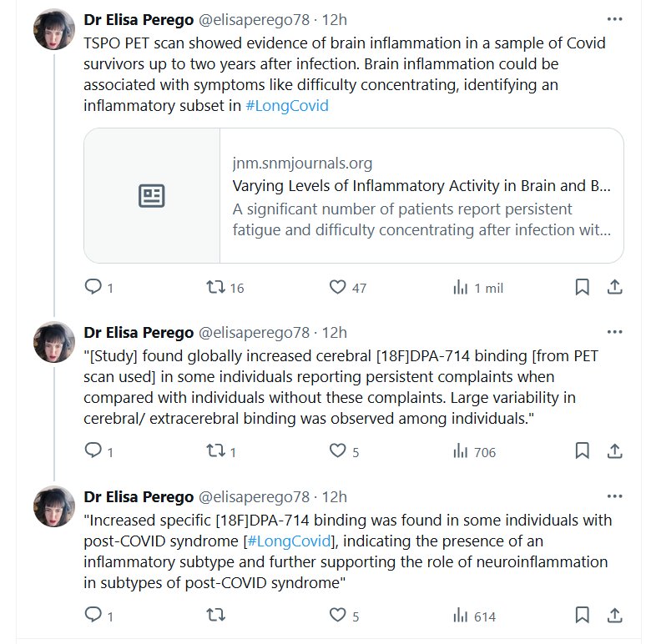Reply to the third tweet about inflammatory subtype
Viewport: 646px width, 644px height.
93,616
